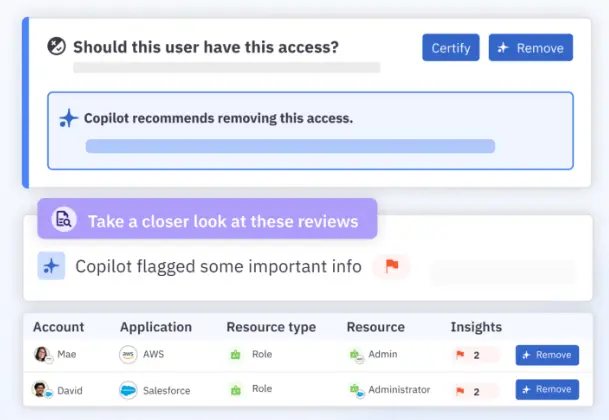Click the Salesforce application icon
Viewport: 609px width, 420px height.
(x=128, y=389)
